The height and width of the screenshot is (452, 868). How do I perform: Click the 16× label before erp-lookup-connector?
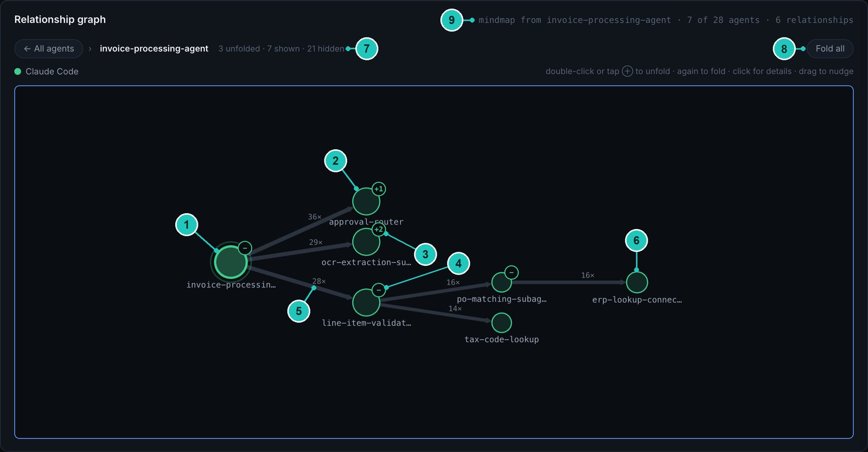(588, 275)
